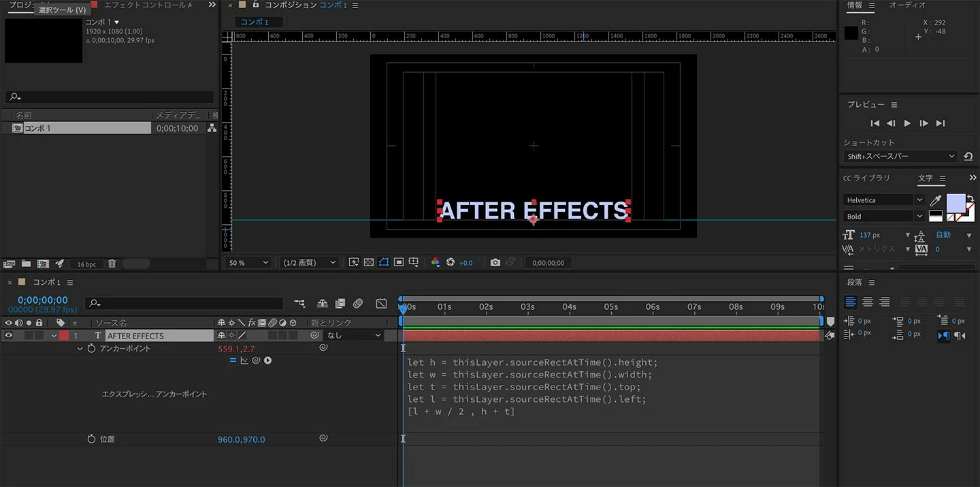Click the expression enable equals icon
This screenshot has height=487, width=980.
(233, 360)
